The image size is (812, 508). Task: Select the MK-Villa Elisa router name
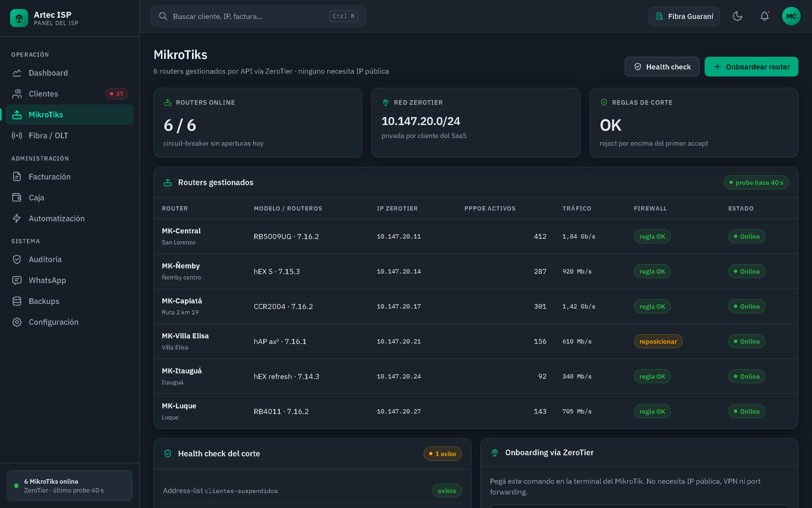pyautogui.click(x=185, y=336)
